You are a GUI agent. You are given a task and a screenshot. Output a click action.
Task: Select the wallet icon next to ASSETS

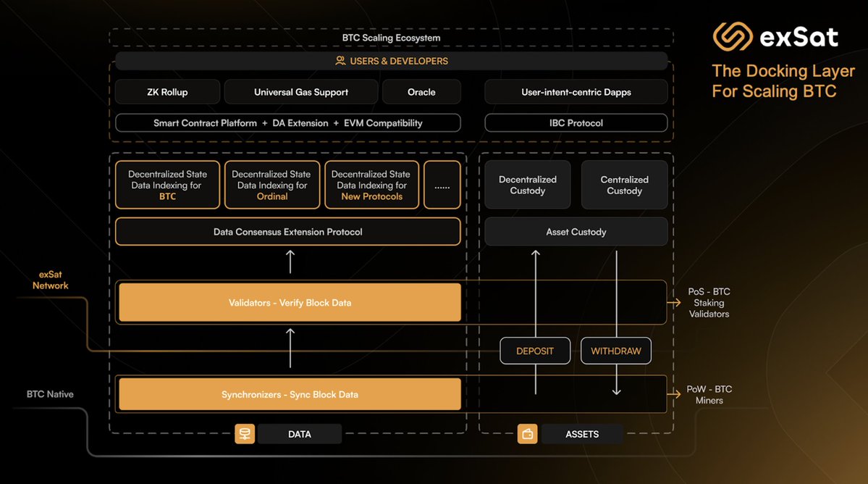pos(527,433)
